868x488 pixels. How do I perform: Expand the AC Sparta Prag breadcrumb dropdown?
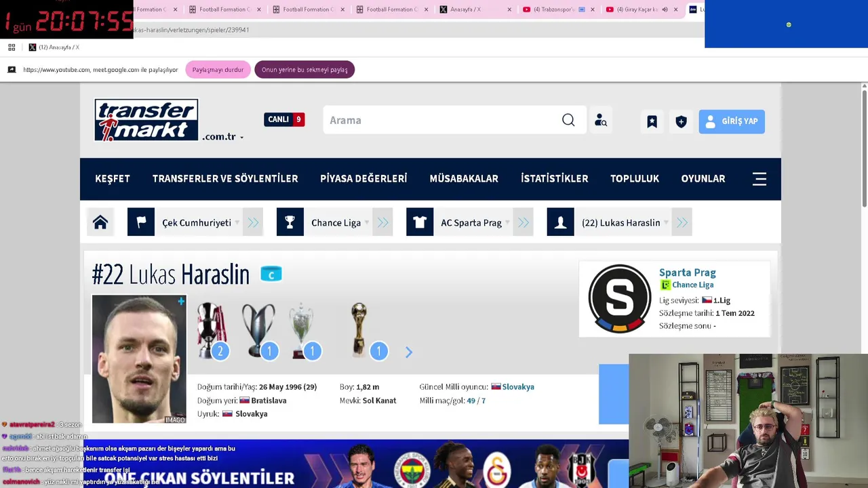coord(507,223)
